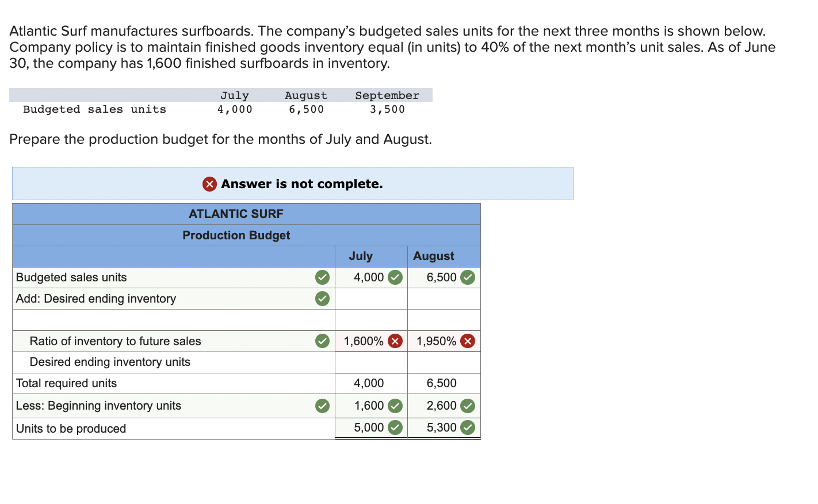This screenshot has width=818, height=504.
Task: Click the checkmark on the 1,600 beginning inventory
Action: click(x=395, y=406)
